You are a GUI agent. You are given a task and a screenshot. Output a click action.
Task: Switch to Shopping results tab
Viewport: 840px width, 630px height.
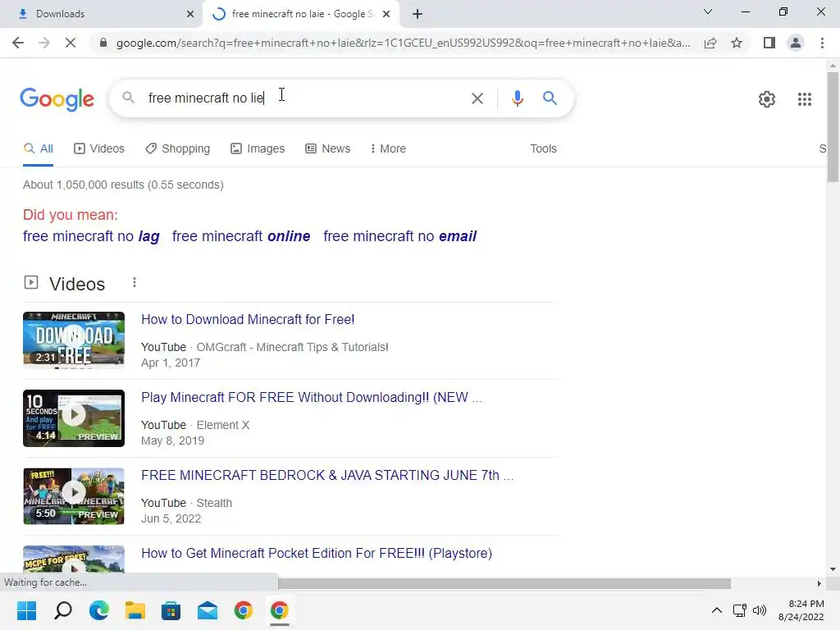click(x=177, y=149)
